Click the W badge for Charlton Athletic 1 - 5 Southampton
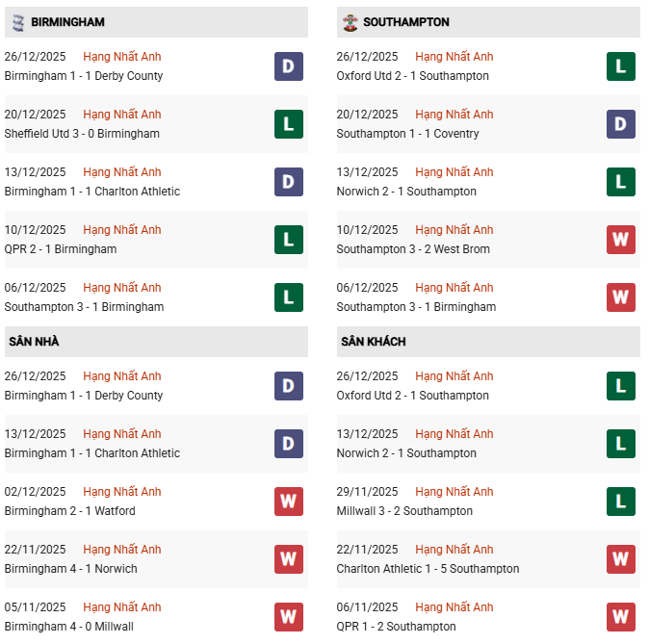 click(621, 559)
